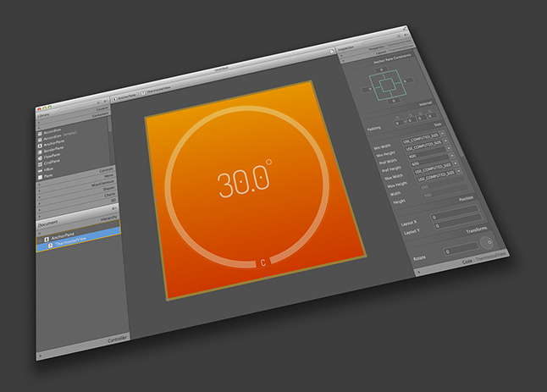The width and height of the screenshot is (547, 392).
Task: Click the bottom anchor constraint field
Action: coord(395,101)
